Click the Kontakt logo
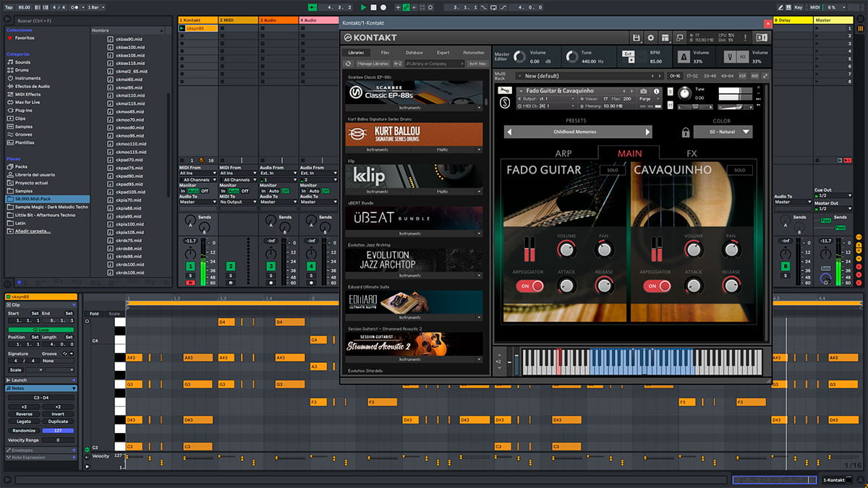The width and height of the screenshot is (868, 488). (x=371, y=38)
